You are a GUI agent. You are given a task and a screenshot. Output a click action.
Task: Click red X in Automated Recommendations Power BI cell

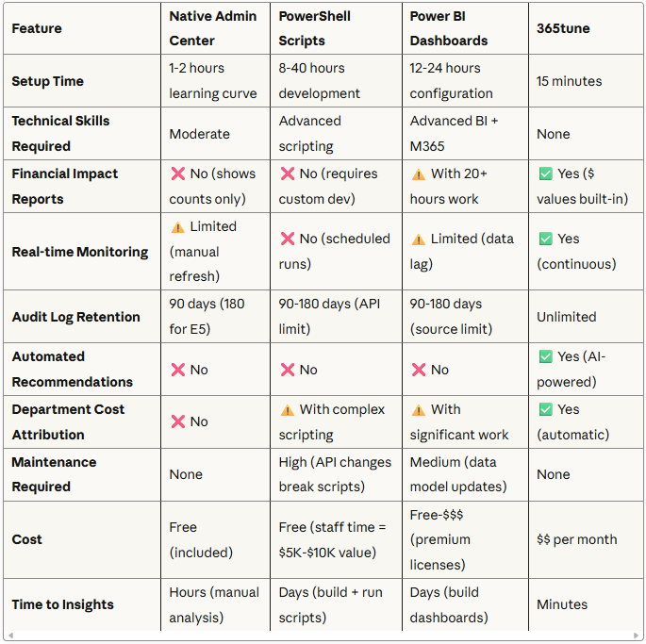pos(418,370)
